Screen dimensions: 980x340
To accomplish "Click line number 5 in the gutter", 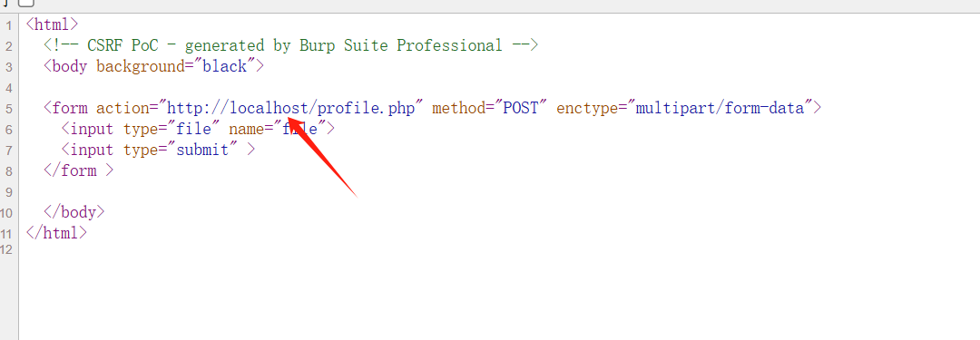I will click(9, 110).
